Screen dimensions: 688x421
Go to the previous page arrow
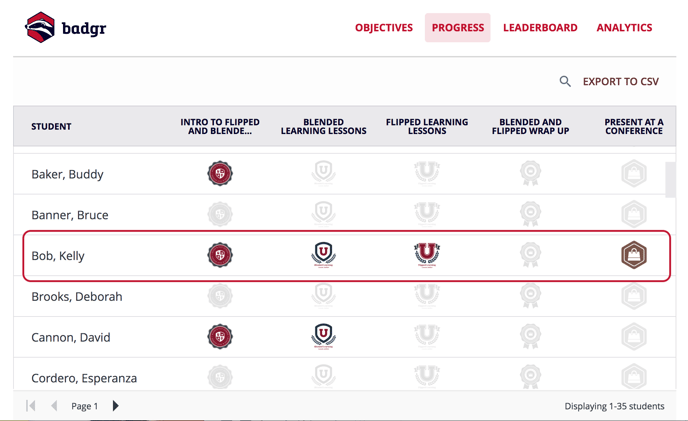coord(54,406)
